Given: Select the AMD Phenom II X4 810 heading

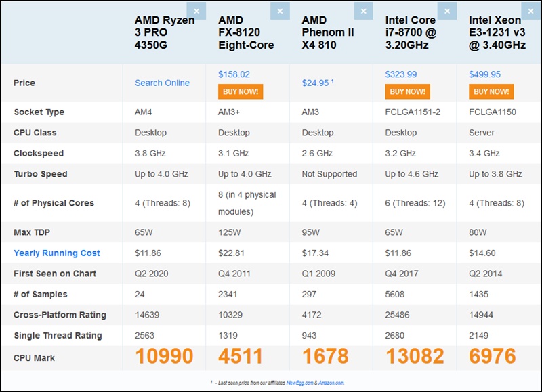Looking at the screenshot, I should [328, 32].
